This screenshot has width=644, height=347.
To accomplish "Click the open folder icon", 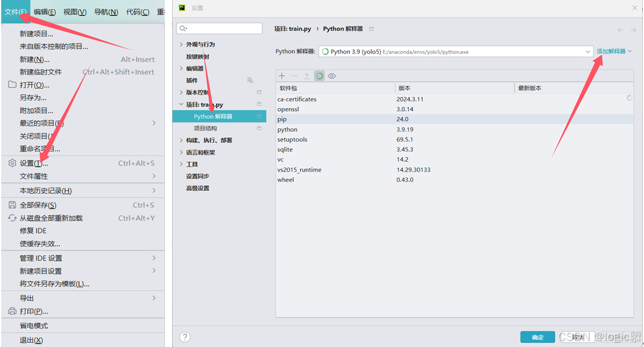I will point(13,85).
